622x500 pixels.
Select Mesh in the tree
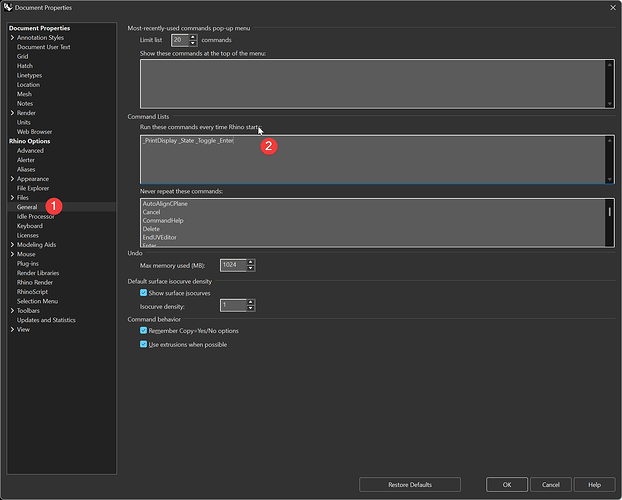24,94
